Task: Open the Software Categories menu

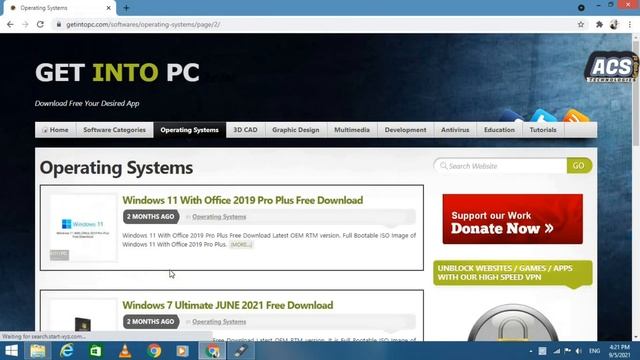Action: [115, 130]
